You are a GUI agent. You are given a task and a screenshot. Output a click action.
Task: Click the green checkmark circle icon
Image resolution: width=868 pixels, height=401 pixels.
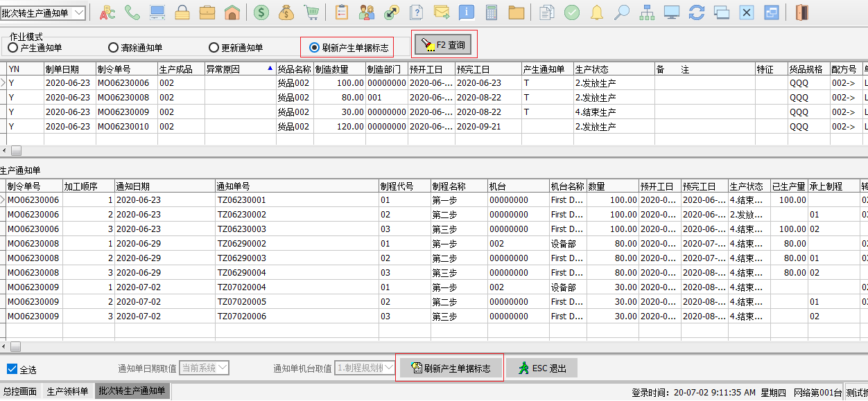click(x=572, y=12)
